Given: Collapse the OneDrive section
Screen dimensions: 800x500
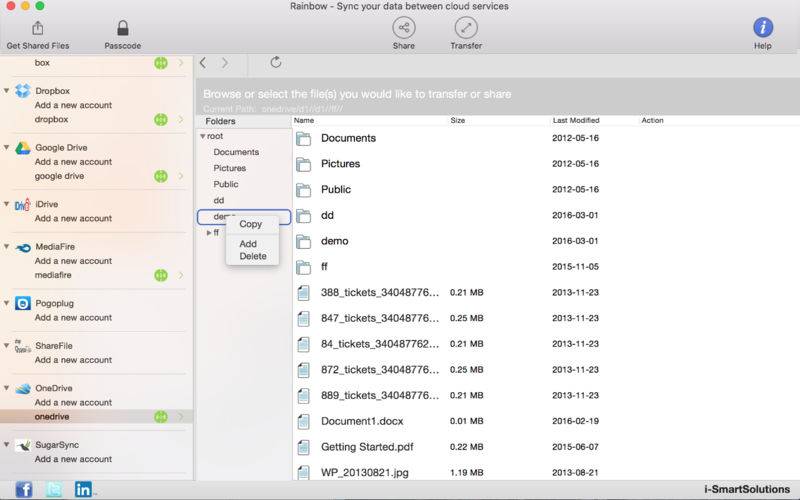Looking at the screenshot, I should click(x=6, y=388).
